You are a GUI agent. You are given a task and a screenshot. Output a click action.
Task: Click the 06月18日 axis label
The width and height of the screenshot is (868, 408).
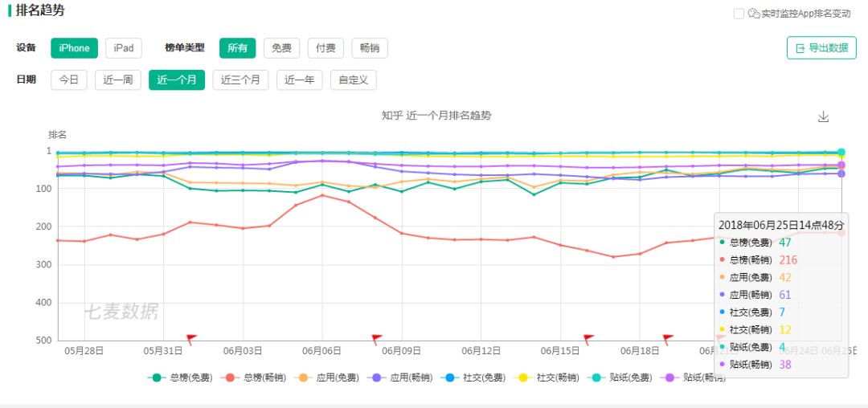coord(640,351)
